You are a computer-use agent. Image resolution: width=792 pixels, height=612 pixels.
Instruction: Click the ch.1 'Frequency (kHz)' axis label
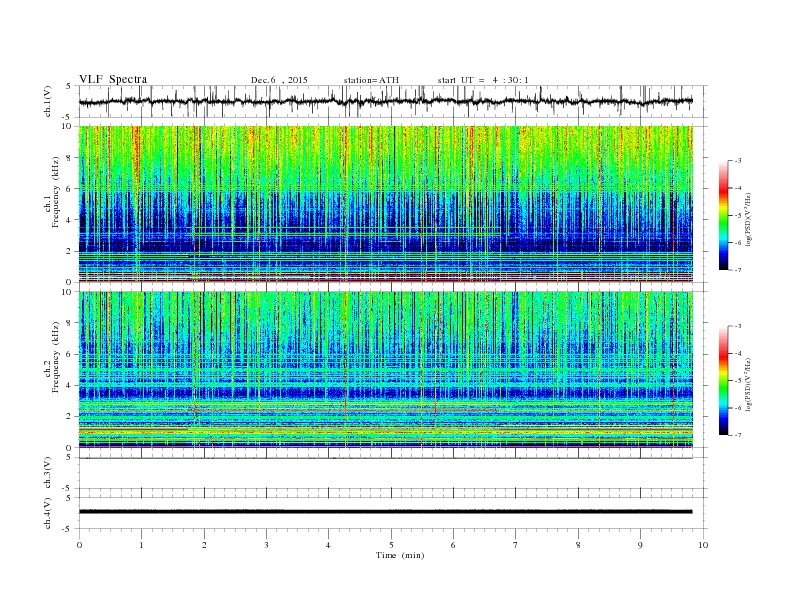[x=56, y=192]
